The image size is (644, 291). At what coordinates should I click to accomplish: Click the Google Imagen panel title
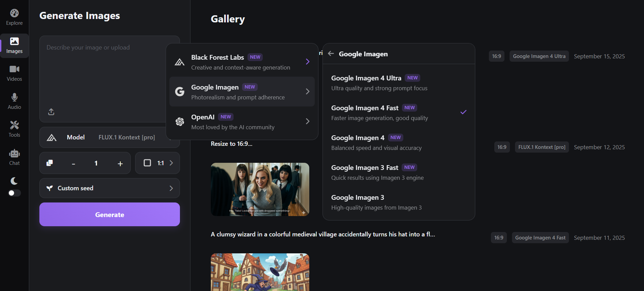pyautogui.click(x=363, y=54)
